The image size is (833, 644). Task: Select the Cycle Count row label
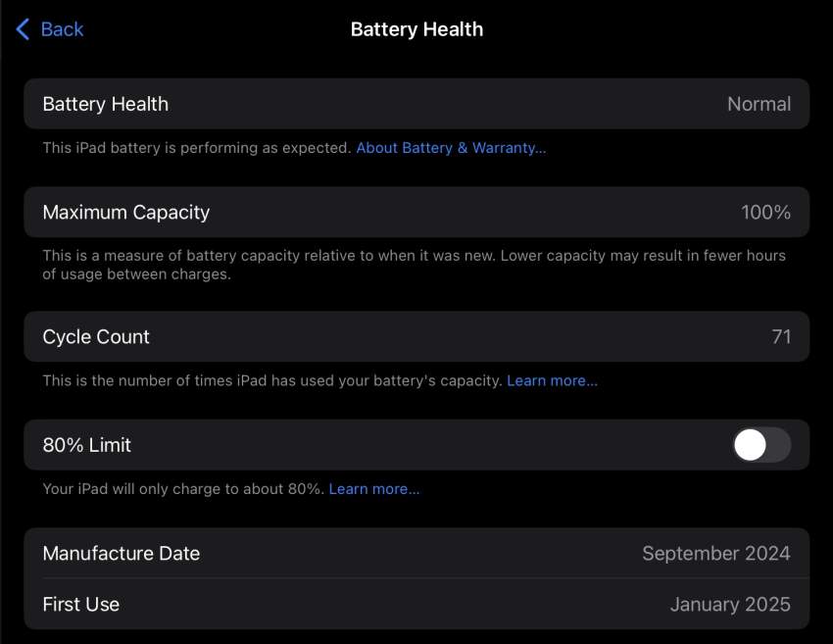pos(96,337)
